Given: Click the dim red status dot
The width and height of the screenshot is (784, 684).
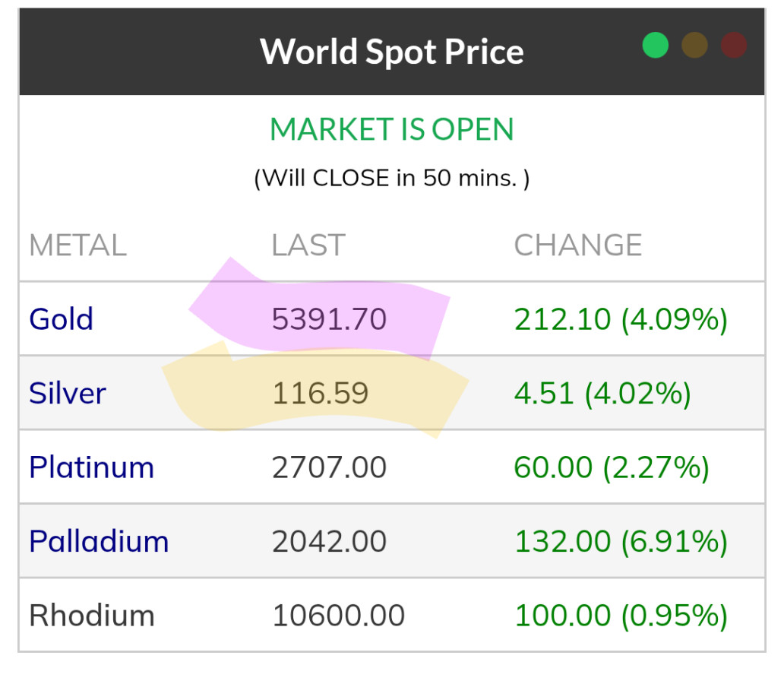Looking at the screenshot, I should click(x=734, y=46).
